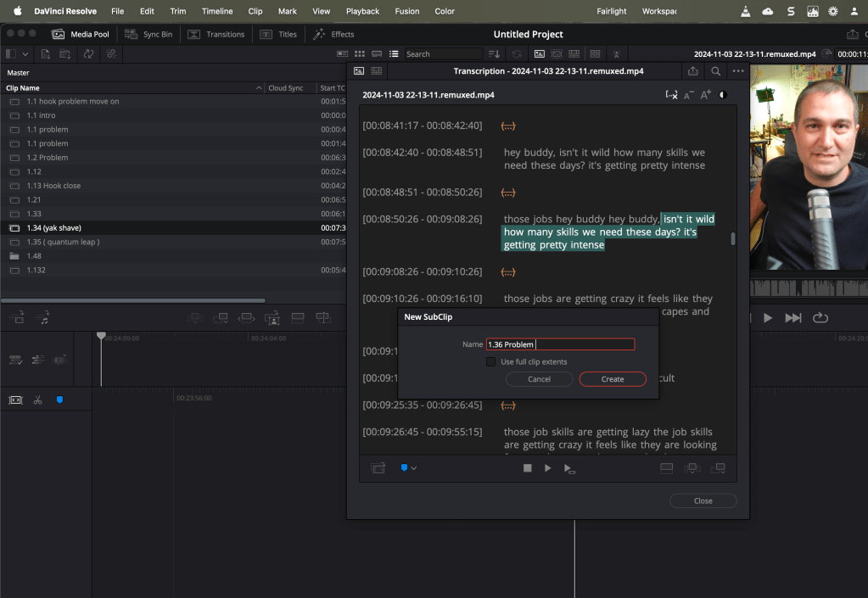Click the Cloud Sync column header
868x598 pixels.
tap(286, 88)
